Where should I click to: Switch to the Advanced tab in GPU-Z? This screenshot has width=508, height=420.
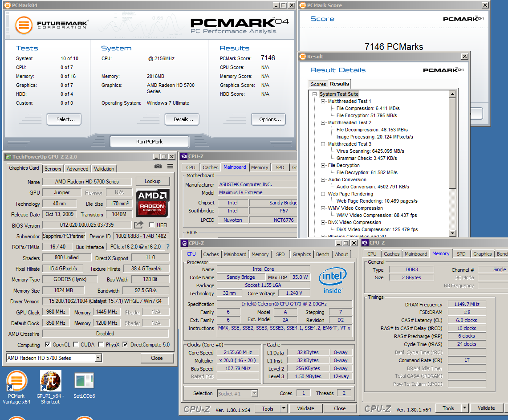point(77,168)
